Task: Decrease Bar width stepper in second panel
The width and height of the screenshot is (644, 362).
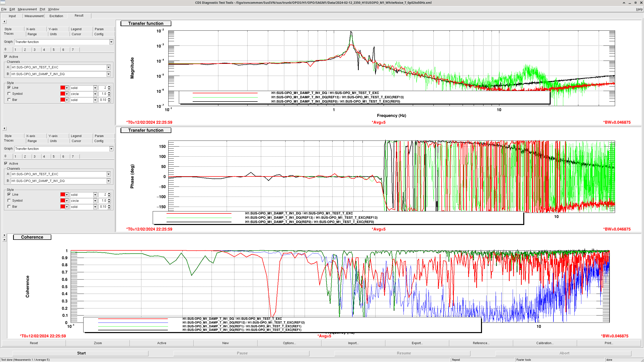Action: tap(109, 208)
